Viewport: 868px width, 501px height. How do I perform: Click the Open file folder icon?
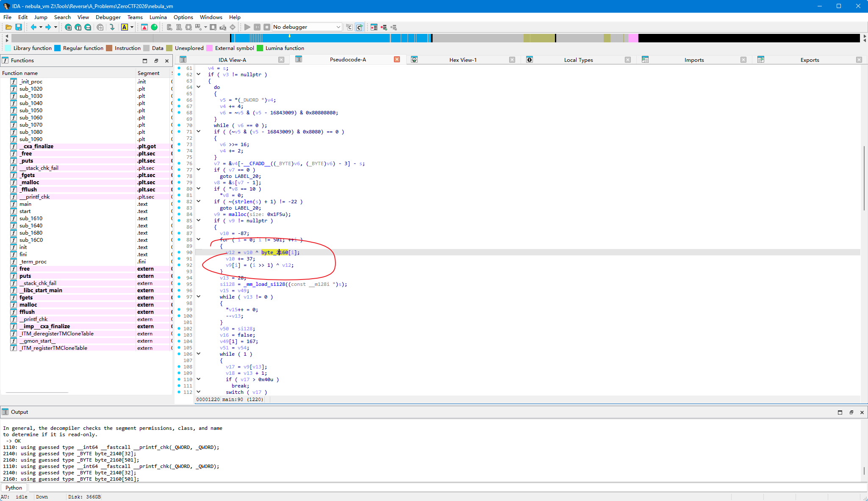pyautogui.click(x=8, y=27)
